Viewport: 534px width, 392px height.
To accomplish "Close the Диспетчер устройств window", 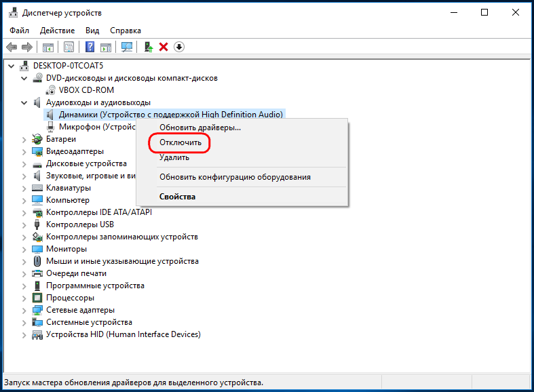I will (516, 13).
